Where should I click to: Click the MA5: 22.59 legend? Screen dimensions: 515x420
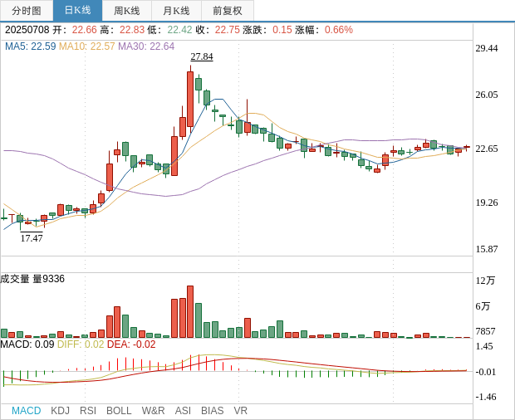coord(31,46)
